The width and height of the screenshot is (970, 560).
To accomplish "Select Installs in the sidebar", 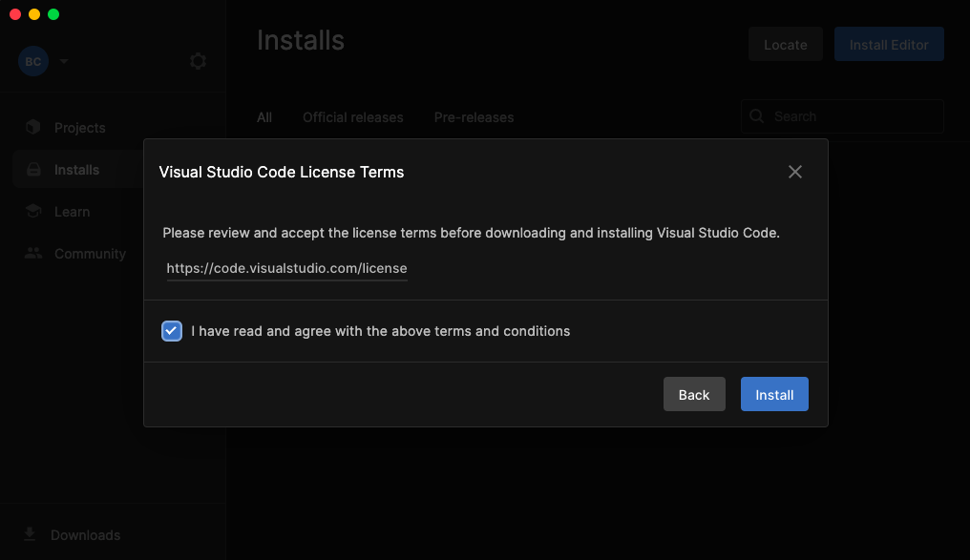I will click(x=76, y=170).
